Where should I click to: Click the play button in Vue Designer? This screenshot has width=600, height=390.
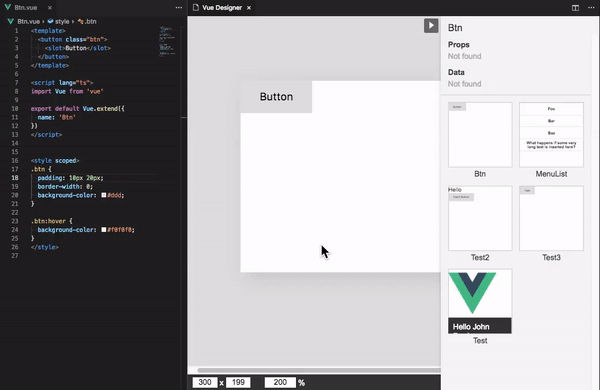pyautogui.click(x=431, y=26)
